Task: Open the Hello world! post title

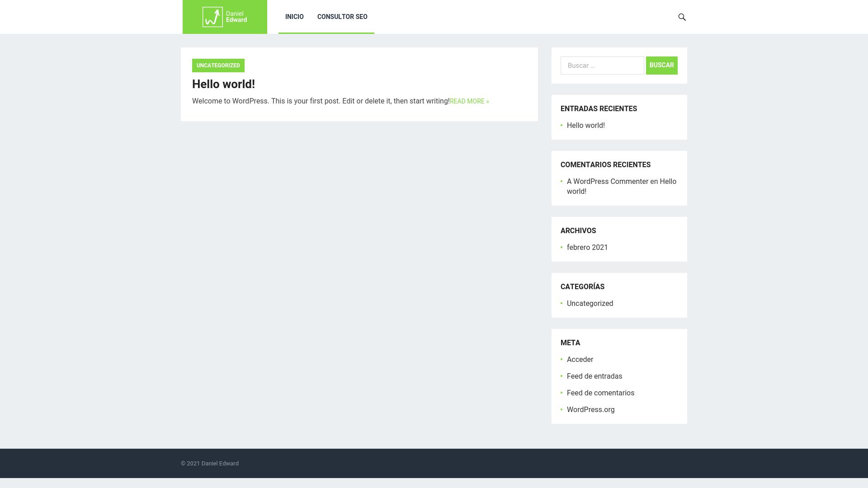Action: click(223, 84)
